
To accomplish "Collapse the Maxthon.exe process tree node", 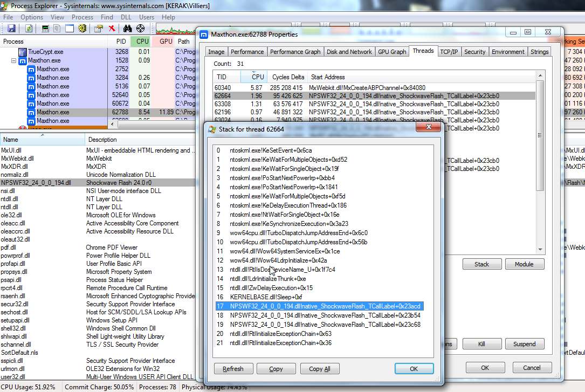I will (x=14, y=60).
